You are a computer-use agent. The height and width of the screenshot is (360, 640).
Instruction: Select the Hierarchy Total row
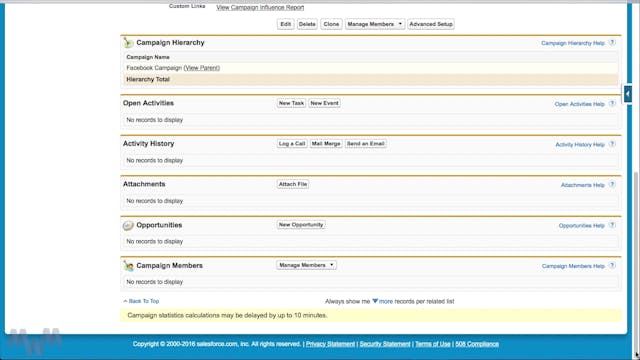tap(371, 79)
